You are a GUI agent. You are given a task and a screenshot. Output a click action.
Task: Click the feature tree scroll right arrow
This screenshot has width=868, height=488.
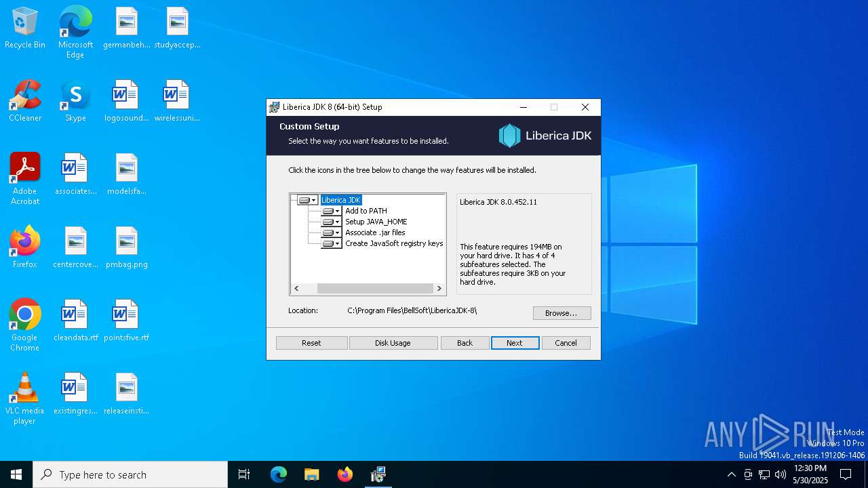[439, 289]
